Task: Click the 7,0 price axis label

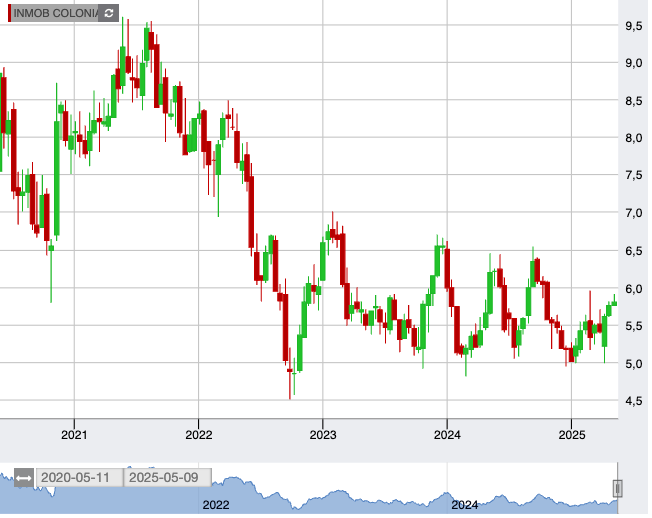Action: [634, 213]
